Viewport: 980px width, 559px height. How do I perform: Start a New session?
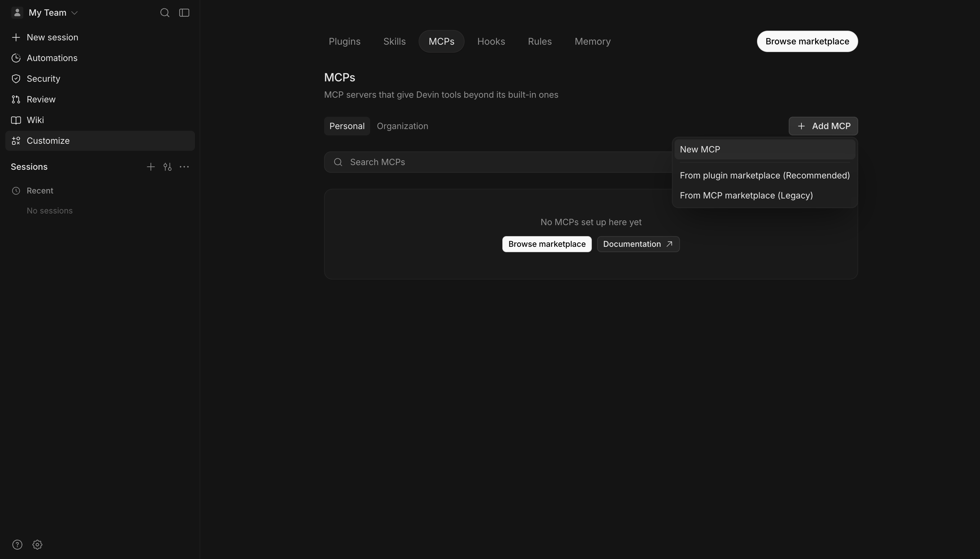point(100,37)
